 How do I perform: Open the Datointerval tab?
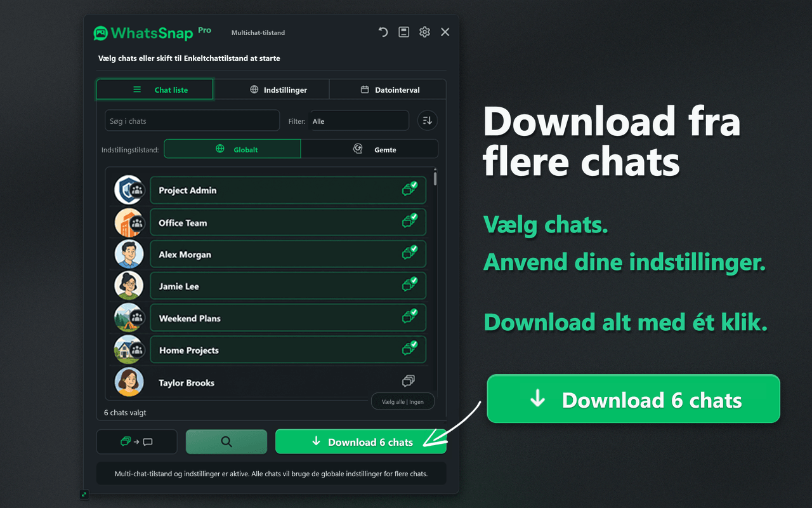388,90
